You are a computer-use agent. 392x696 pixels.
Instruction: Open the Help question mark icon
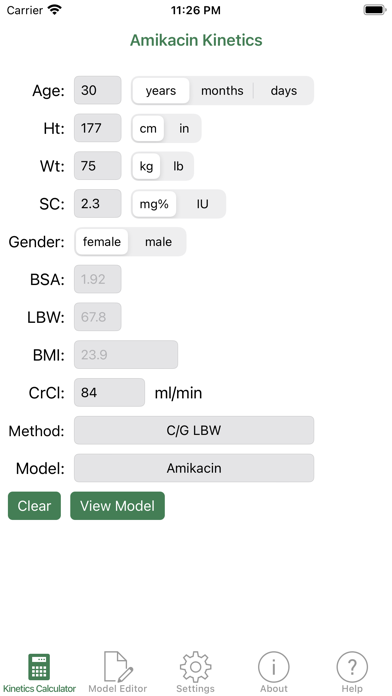pos(352,667)
